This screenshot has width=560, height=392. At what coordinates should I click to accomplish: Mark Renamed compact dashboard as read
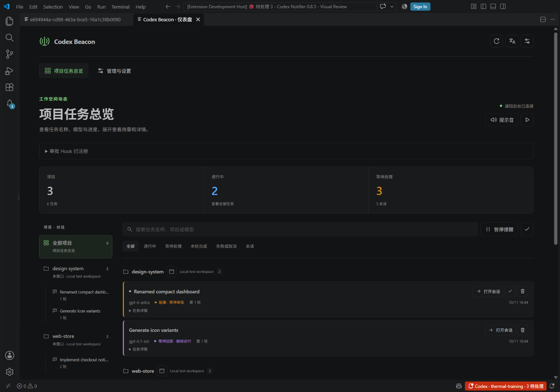pyautogui.click(x=510, y=291)
